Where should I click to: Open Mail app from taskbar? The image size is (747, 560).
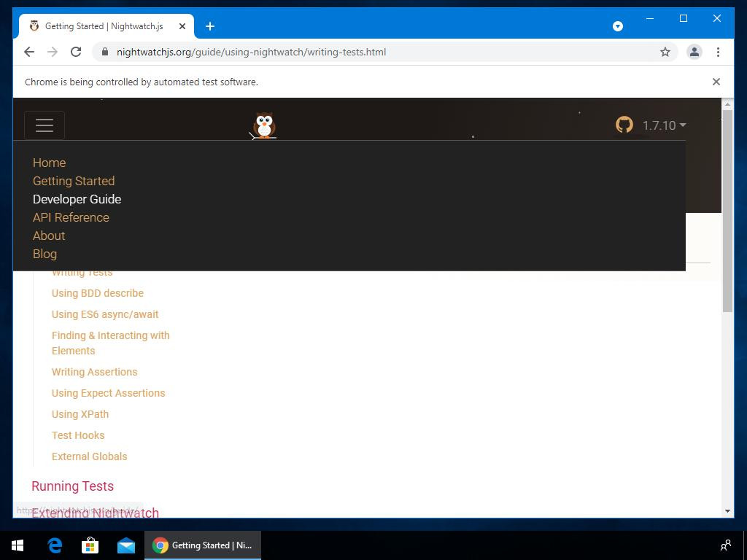pos(125,545)
